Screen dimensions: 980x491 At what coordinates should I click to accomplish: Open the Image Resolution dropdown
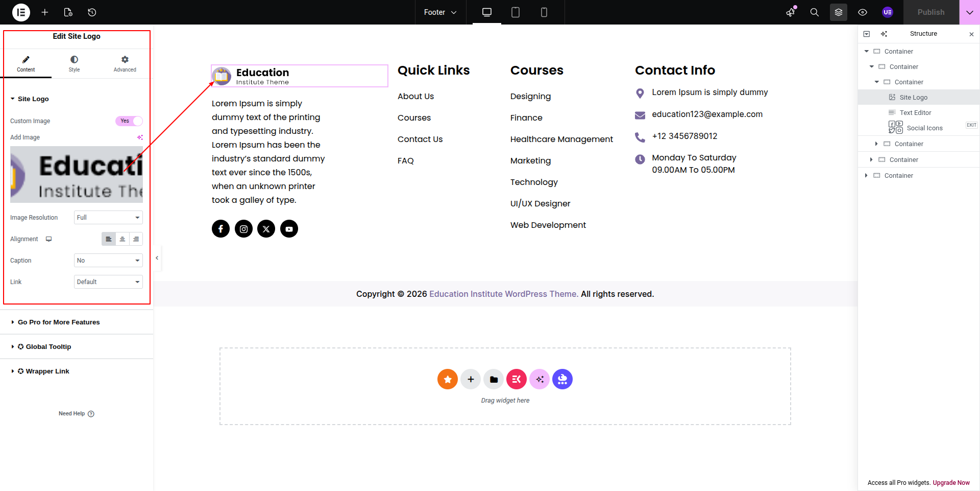point(108,218)
